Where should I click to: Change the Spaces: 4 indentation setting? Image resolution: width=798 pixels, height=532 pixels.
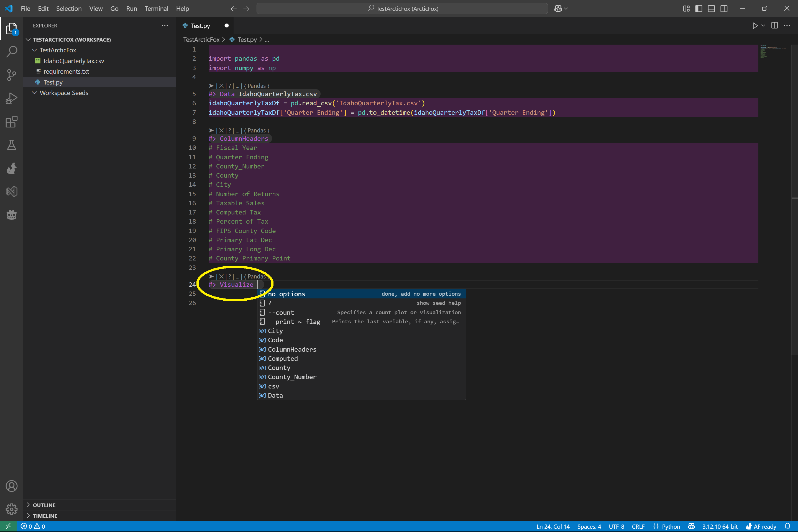pyautogui.click(x=589, y=526)
